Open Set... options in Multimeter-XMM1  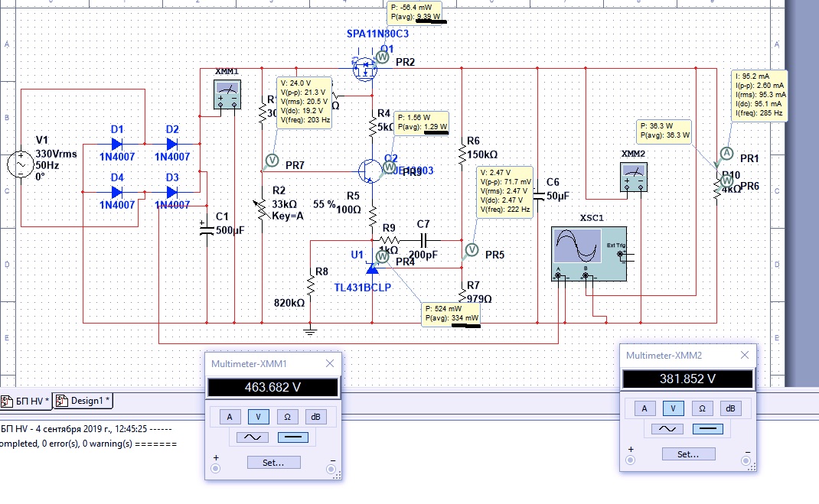tap(273, 462)
